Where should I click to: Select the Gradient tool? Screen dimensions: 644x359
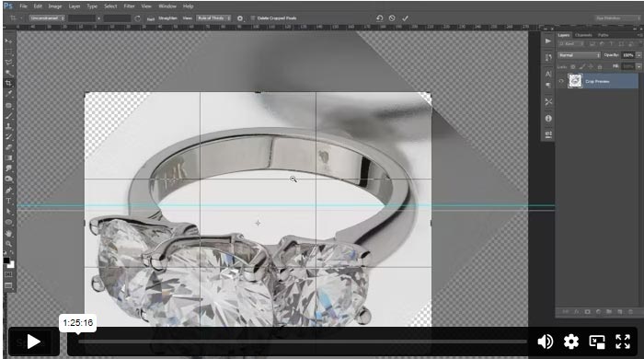click(8, 157)
